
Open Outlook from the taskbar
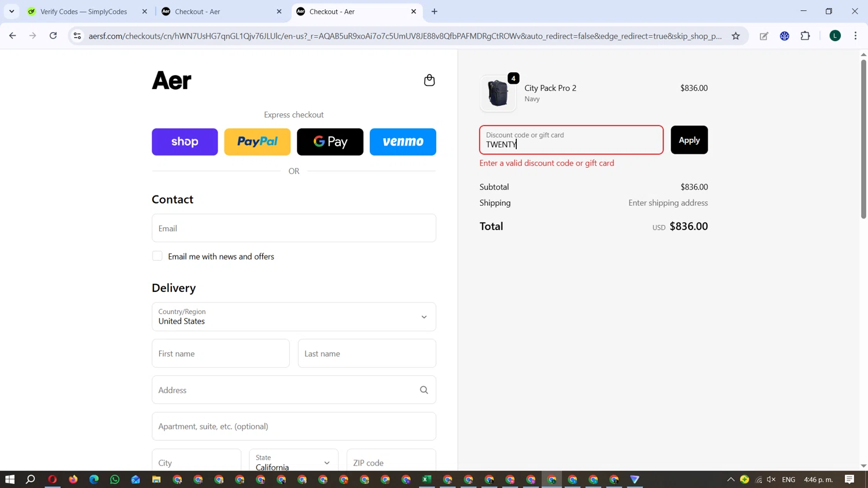pos(135,479)
